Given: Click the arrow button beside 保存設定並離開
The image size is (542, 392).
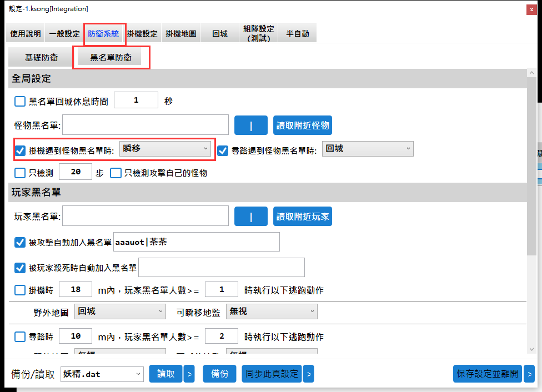Looking at the screenshot, I should (529, 374).
